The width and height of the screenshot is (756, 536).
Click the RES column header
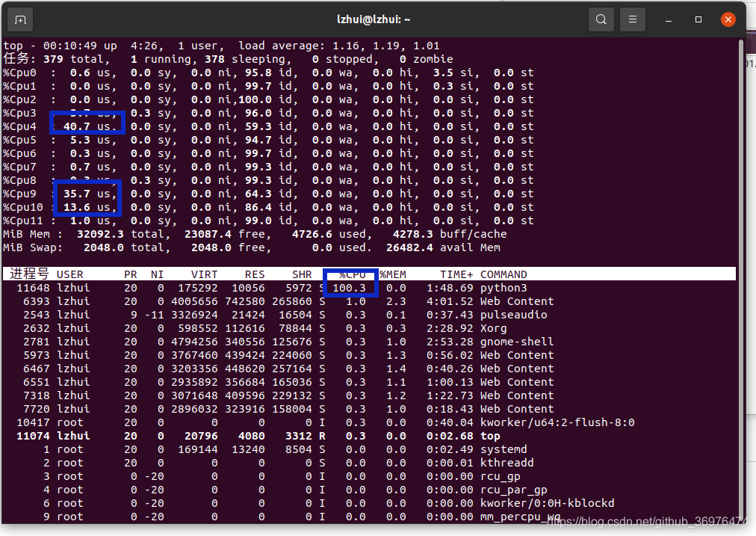tap(255, 274)
